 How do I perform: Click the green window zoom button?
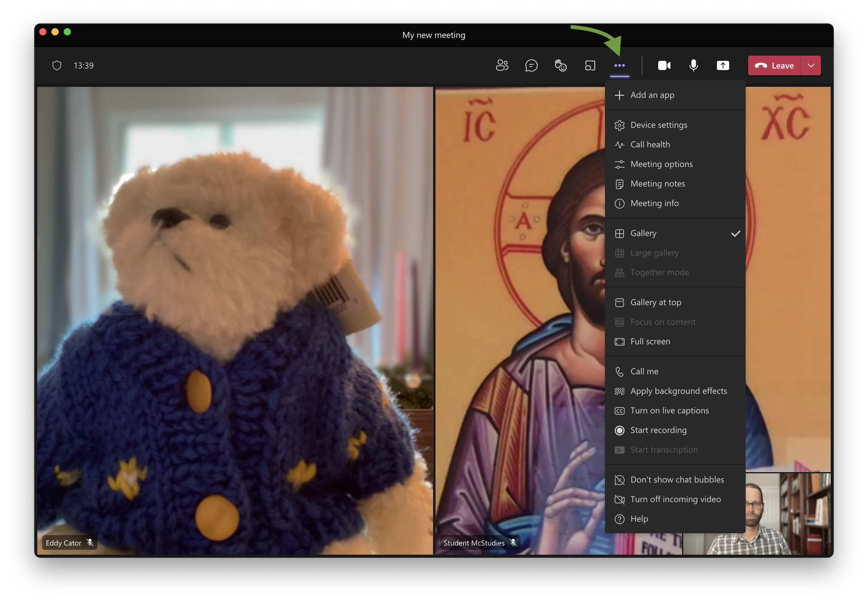[67, 32]
